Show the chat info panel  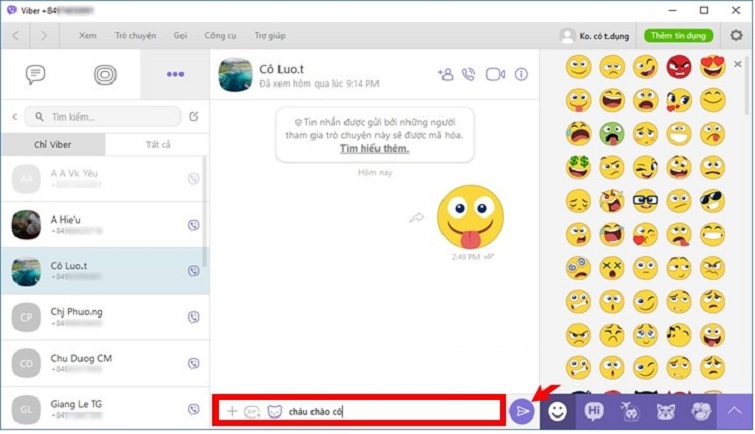(521, 74)
